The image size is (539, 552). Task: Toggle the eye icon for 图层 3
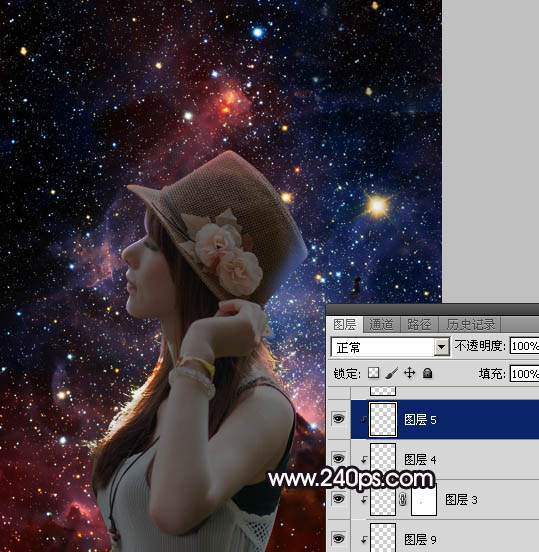[338, 498]
